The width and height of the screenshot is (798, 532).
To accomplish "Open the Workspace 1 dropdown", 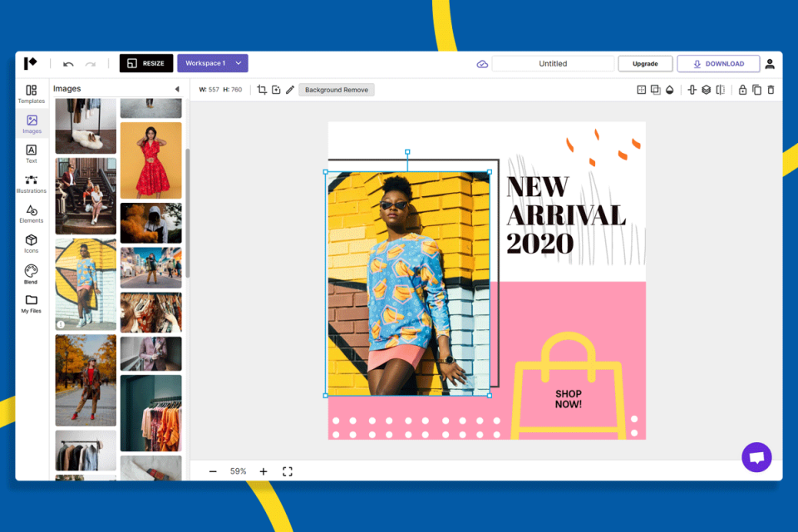I will pyautogui.click(x=212, y=62).
